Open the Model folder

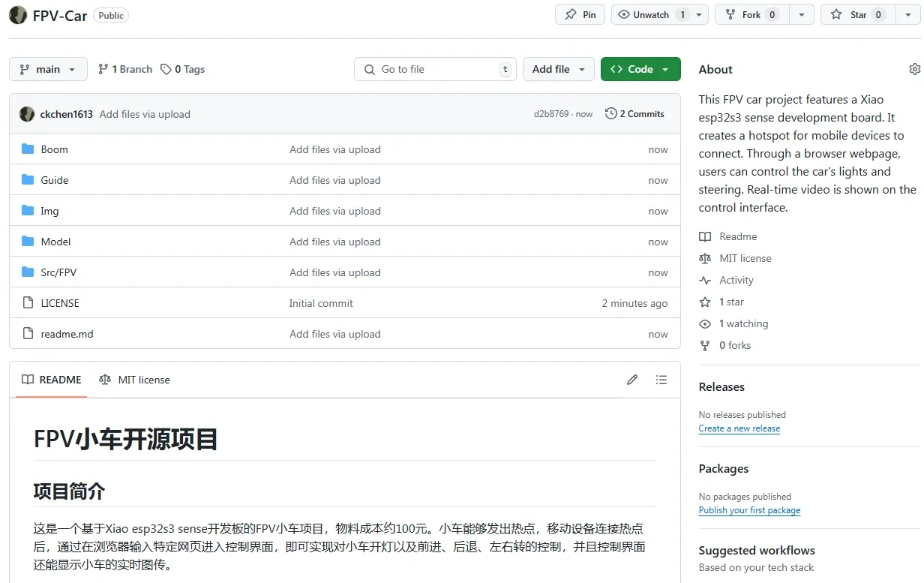(x=55, y=242)
